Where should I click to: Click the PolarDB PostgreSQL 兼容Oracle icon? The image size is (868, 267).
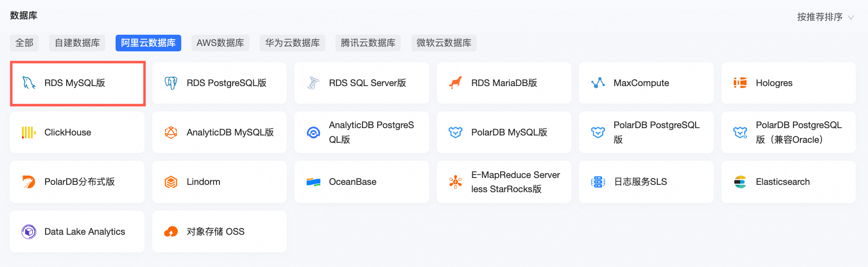tap(740, 133)
